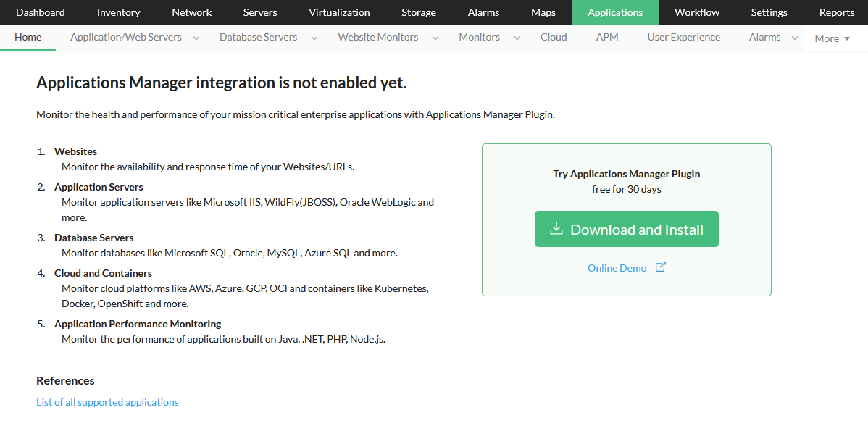
Task: Open the Reports menu
Action: (836, 12)
